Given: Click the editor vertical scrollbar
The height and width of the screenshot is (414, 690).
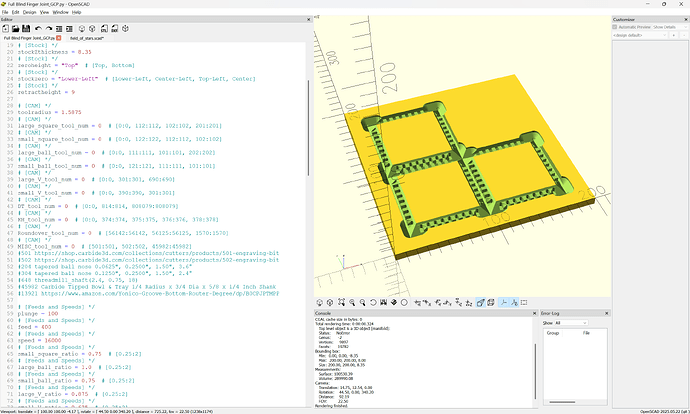Looking at the screenshot, I should (308, 128).
